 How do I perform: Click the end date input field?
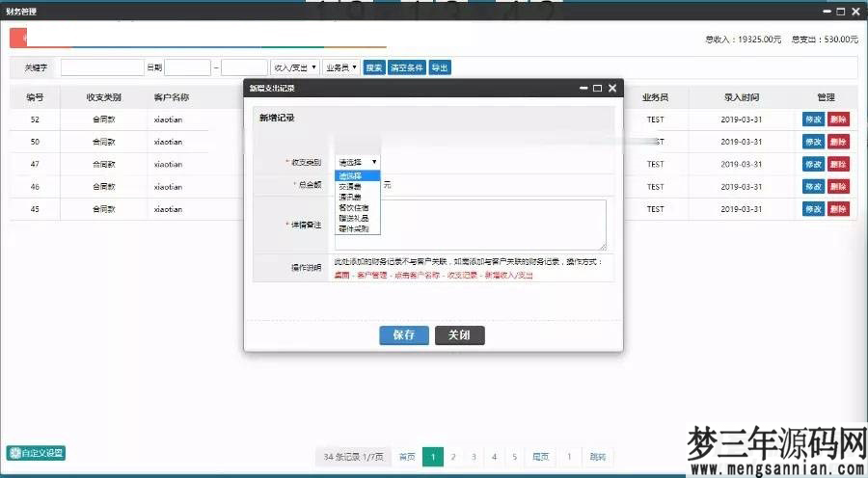pos(244,67)
